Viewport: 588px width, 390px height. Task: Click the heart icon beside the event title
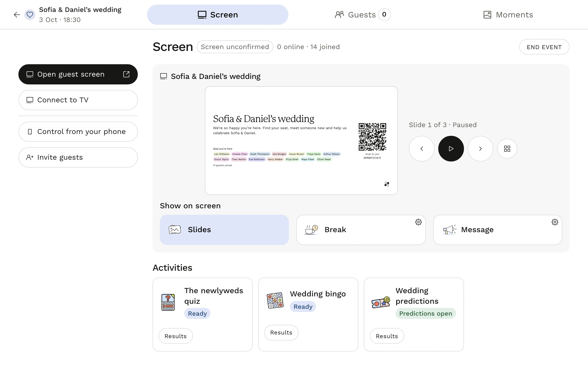click(30, 15)
